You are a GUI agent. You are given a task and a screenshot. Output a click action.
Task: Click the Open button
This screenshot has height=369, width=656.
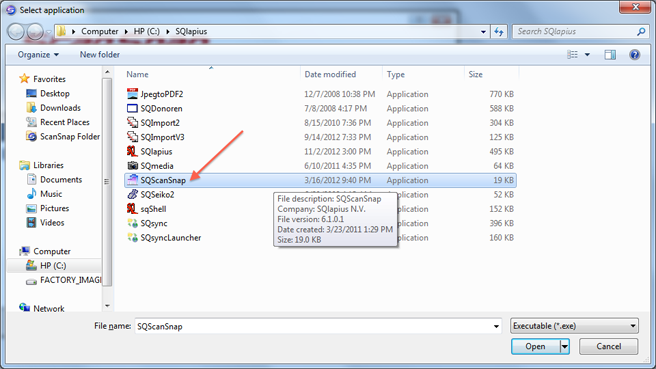pos(536,346)
